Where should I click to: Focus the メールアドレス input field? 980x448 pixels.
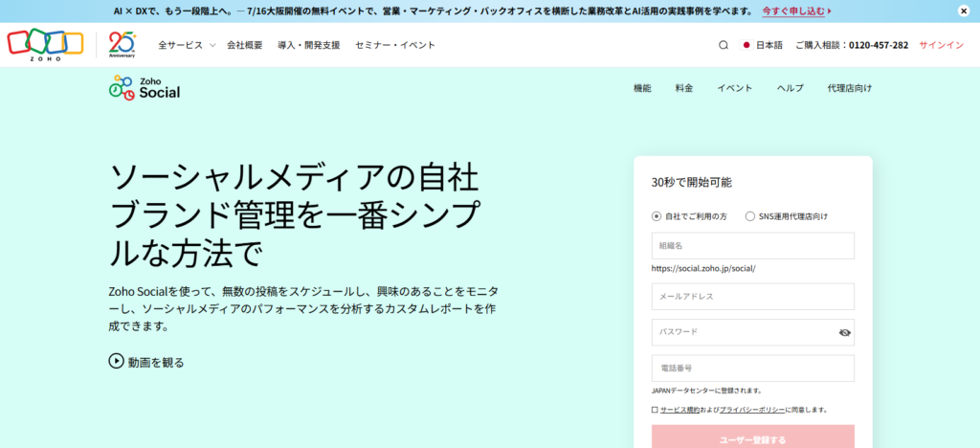(x=752, y=296)
